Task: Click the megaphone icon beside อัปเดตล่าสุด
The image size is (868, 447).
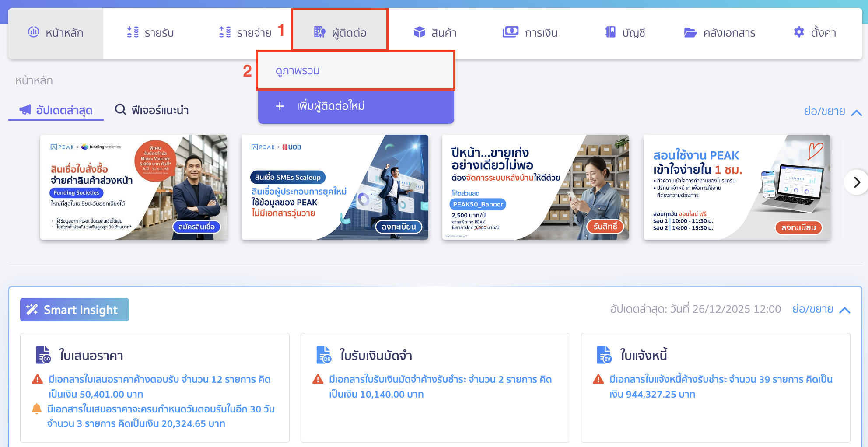Action: coord(26,110)
